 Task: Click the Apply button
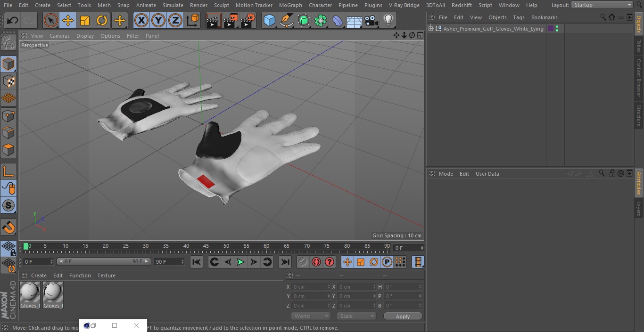[403, 316]
